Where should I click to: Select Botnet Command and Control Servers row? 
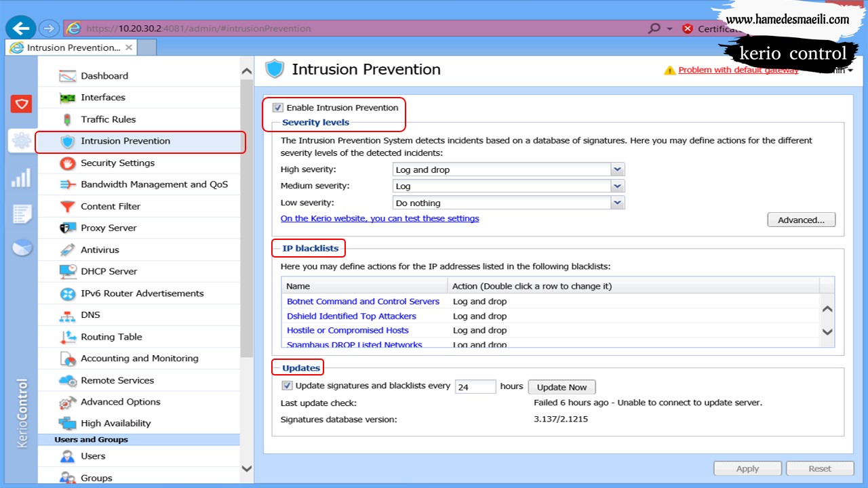click(551, 302)
